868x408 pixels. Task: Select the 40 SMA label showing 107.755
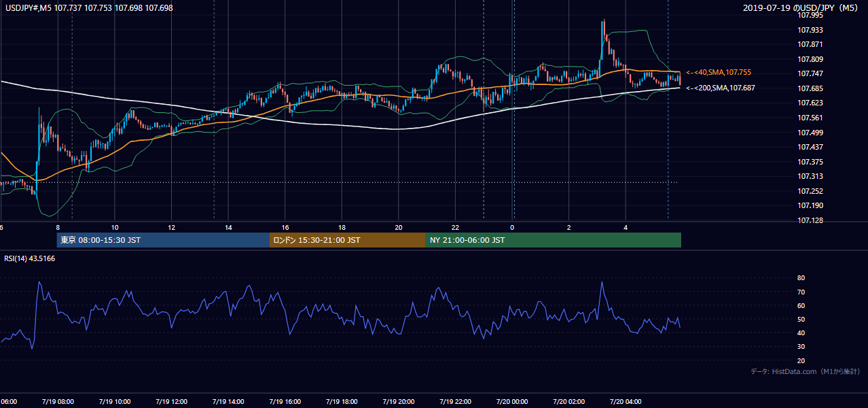pyautogui.click(x=719, y=72)
